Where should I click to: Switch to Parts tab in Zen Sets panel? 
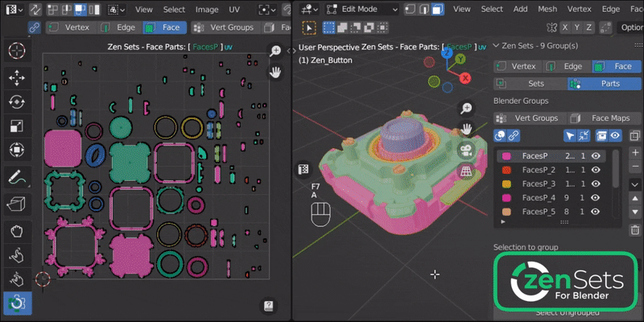[x=605, y=84]
